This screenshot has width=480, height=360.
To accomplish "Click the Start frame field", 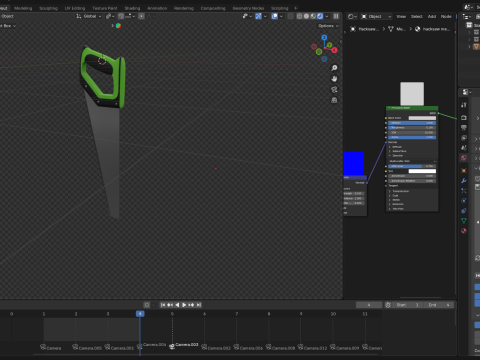I will [x=408, y=305].
